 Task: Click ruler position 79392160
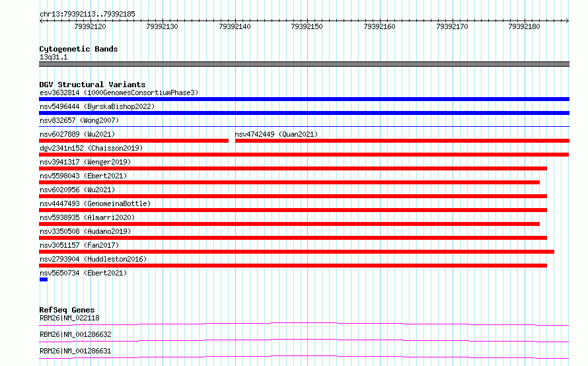[x=379, y=26]
